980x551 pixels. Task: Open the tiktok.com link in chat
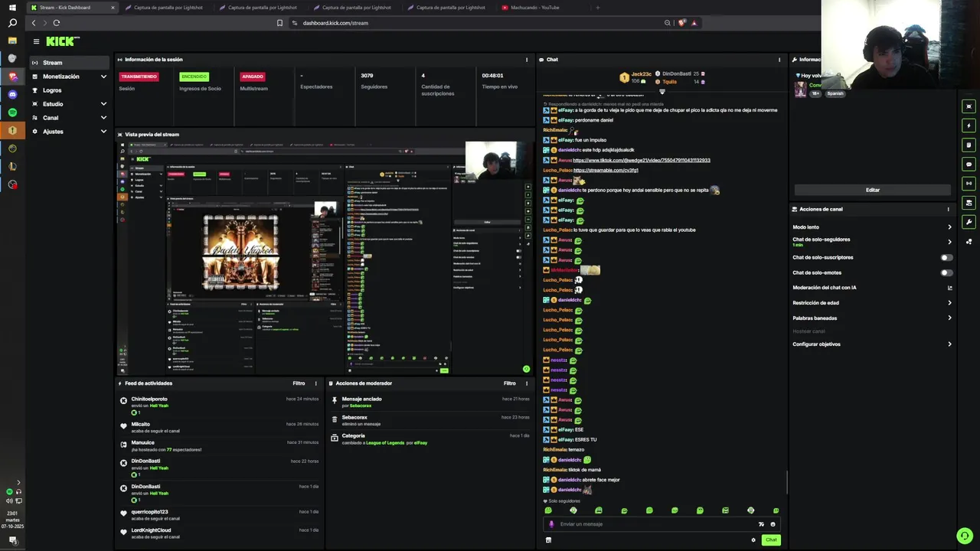pyautogui.click(x=642, y=160)
